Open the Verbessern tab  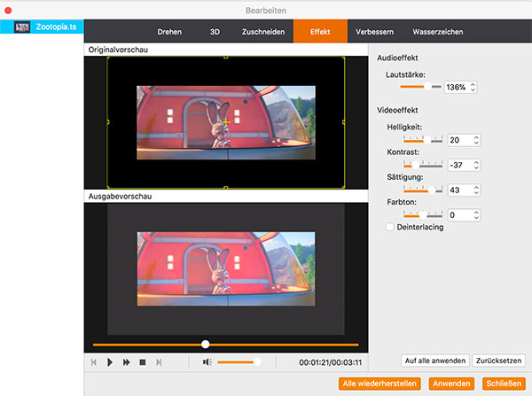[x=374, y=32]
